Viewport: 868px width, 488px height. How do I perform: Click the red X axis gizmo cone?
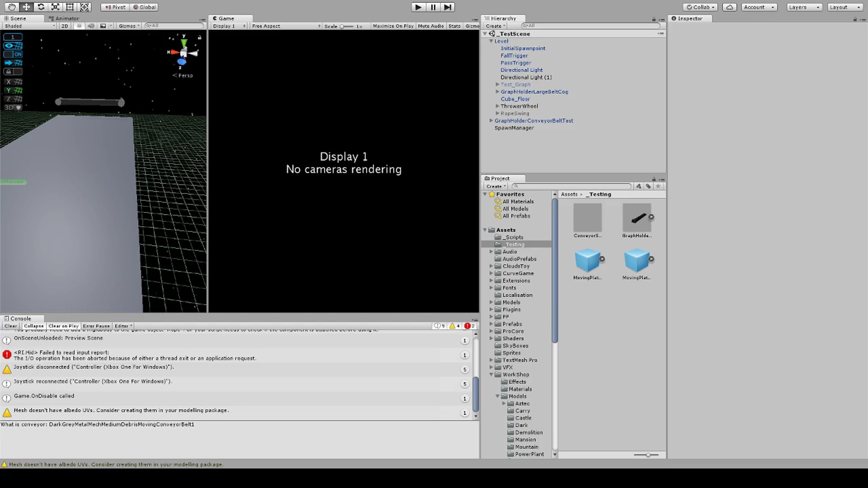[175, 52]
